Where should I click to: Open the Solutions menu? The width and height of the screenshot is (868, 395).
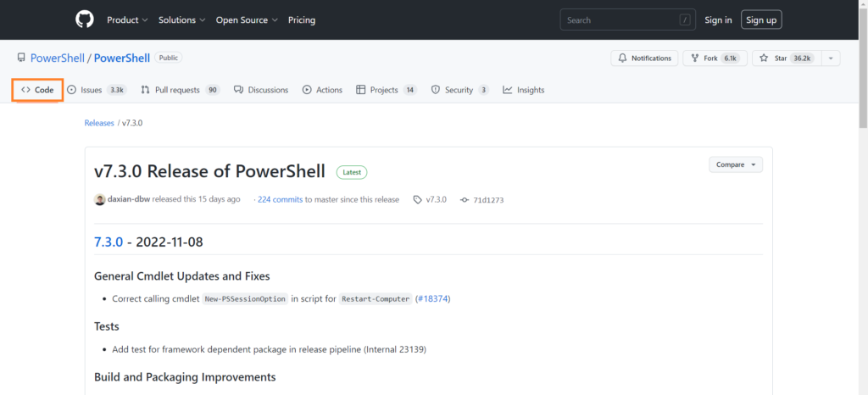coord(181,19)
